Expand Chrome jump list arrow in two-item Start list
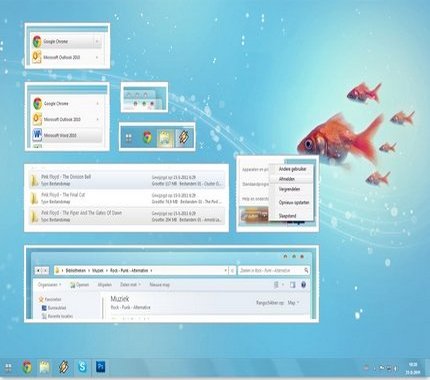Image resolution: width=430 pixels, height=380 pixels. click(x=97, y=42)
